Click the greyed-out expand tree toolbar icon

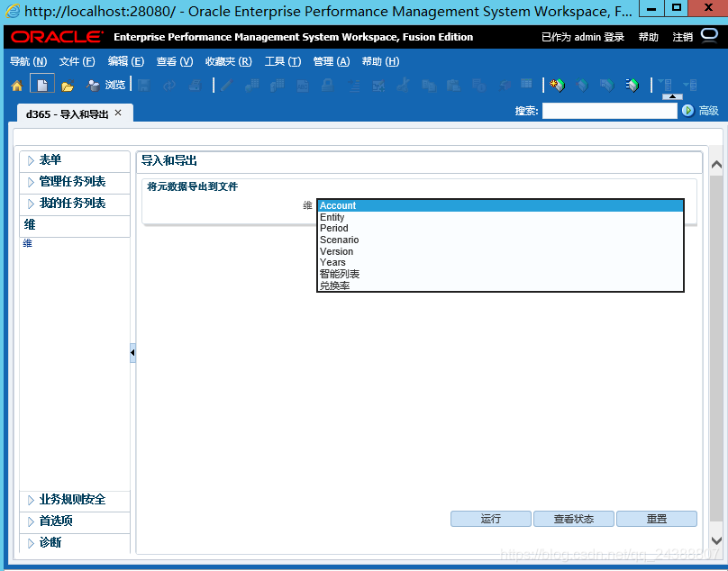(665, 85)
